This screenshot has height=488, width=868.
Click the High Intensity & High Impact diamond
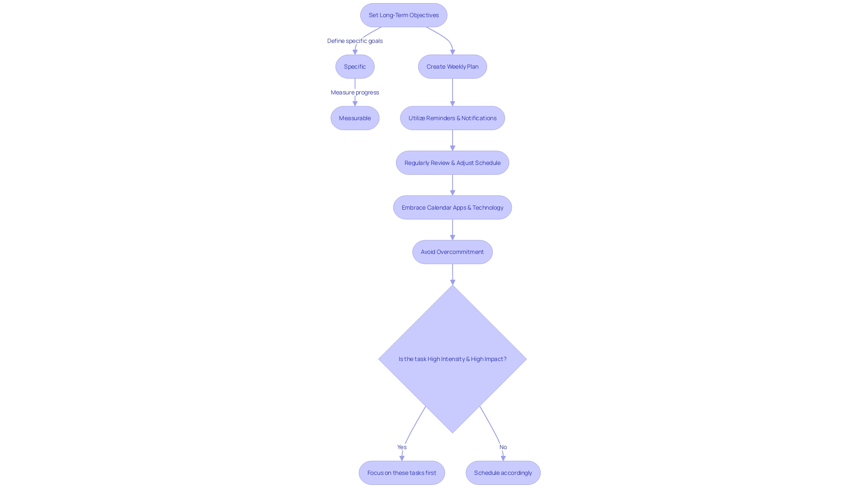click(453, 359)
